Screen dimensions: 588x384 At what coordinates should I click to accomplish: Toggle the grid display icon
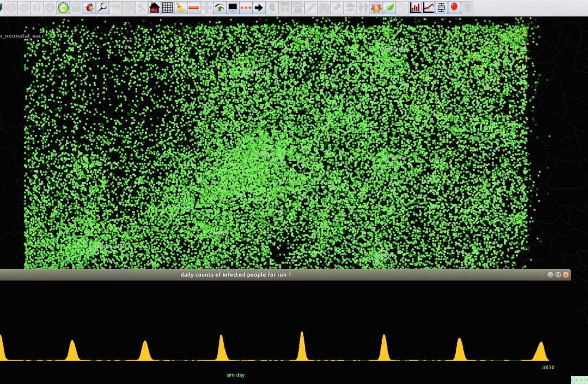coord(168,8)
